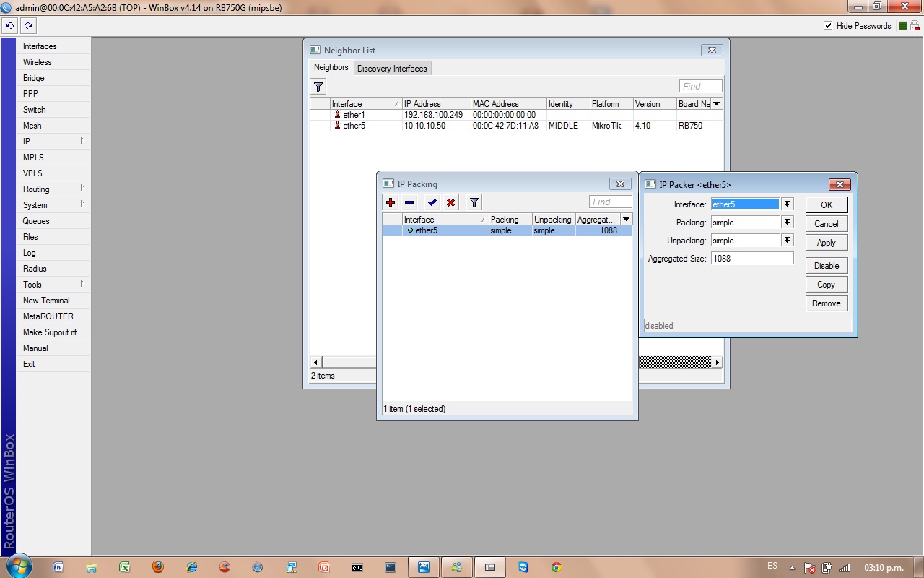Open the filter icon in IP Packing toolbar
This screenshot has height=578, width=924.
point(474,202)
